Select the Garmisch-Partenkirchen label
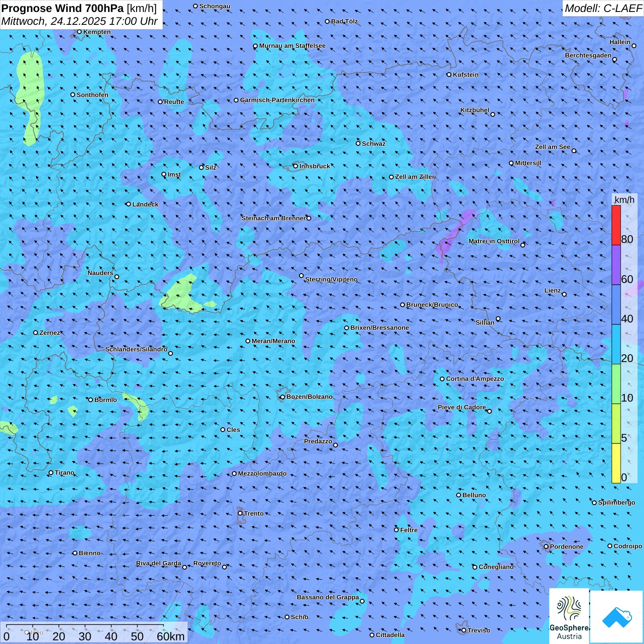 tap(277, 100)
